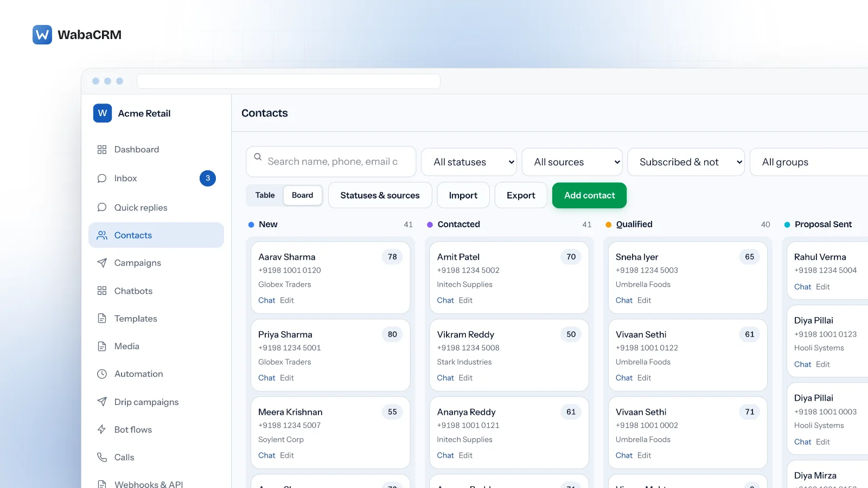Open Chat for Sneha Iyer
This screenshot has height=488, width=868.
tap(624, 300)
